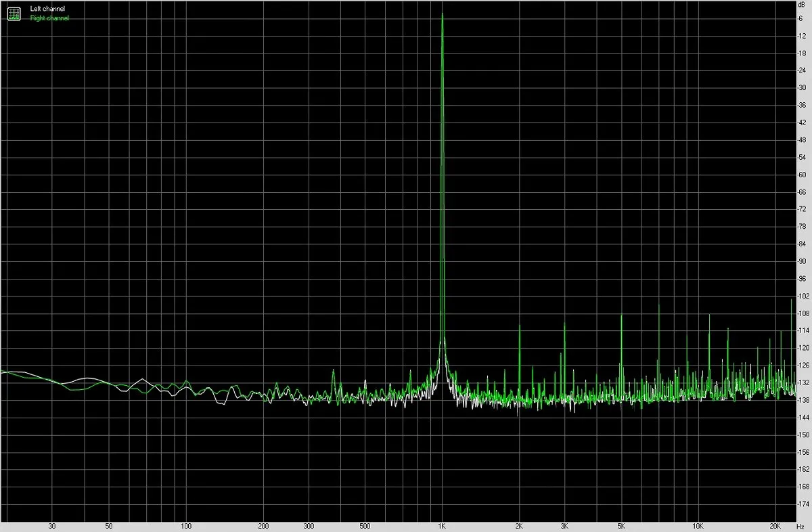Click the '-24' dB axis label
This screenshot has height=532, width=812.
click(803, 70)
